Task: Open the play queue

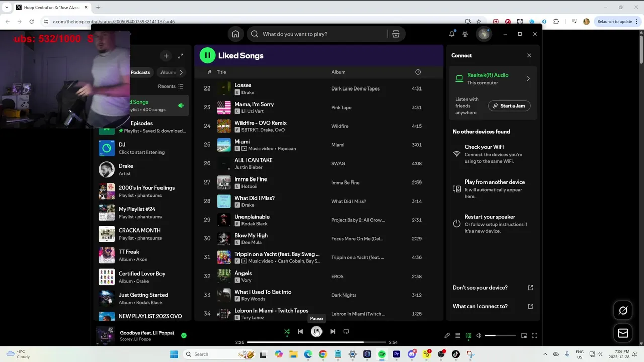Action: click(x=458, y=335)
